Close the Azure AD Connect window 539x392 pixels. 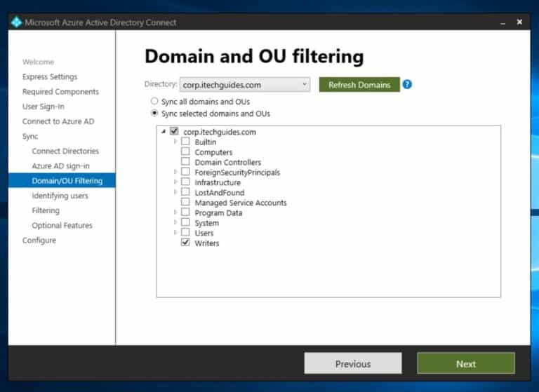tap(519, 22)
